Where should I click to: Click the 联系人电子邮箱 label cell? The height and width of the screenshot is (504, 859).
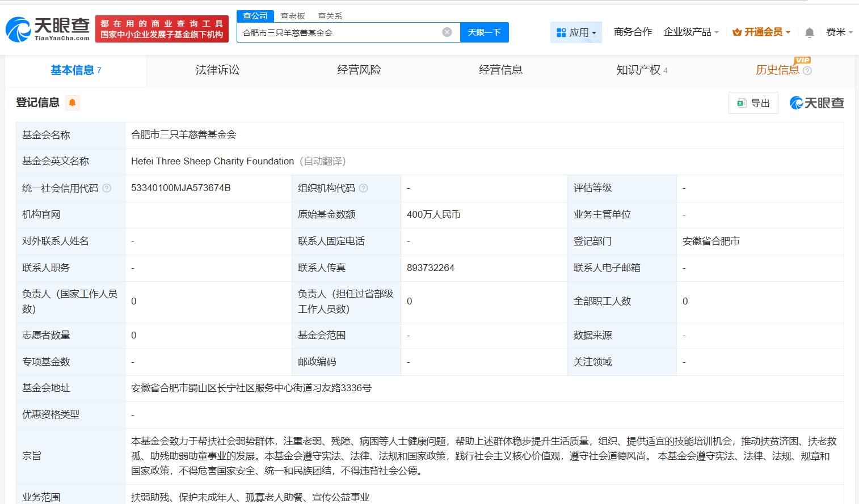coord(622,268)
